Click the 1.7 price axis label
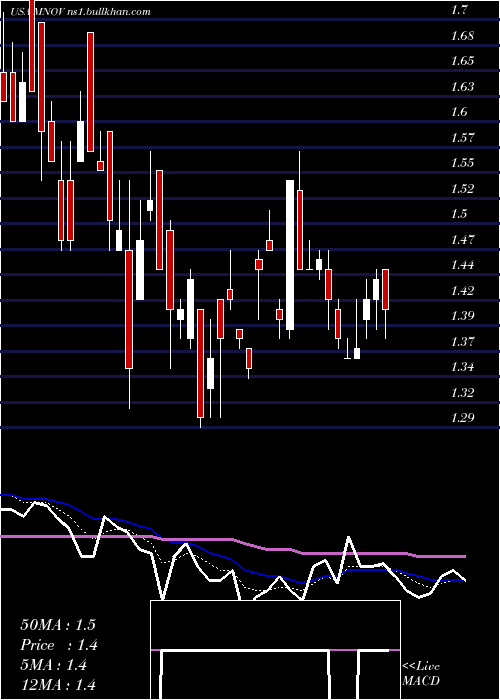This screenshot has width=500, height=700. click(x=460, y=10)
